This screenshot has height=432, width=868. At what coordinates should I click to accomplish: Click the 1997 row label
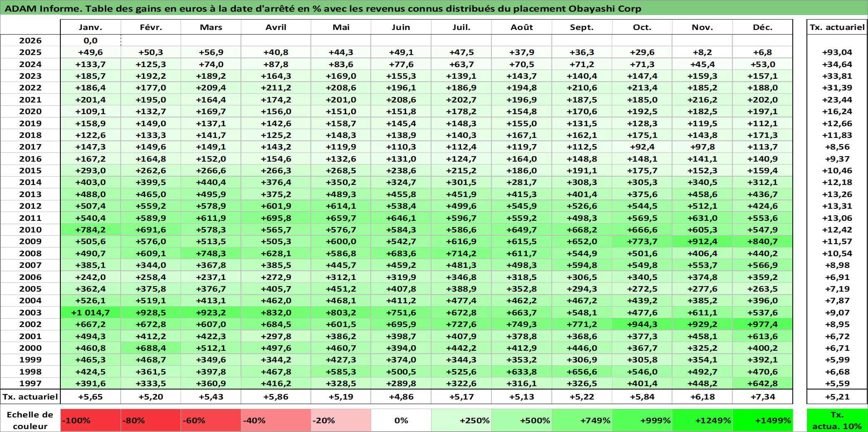(x=30, y=383)
